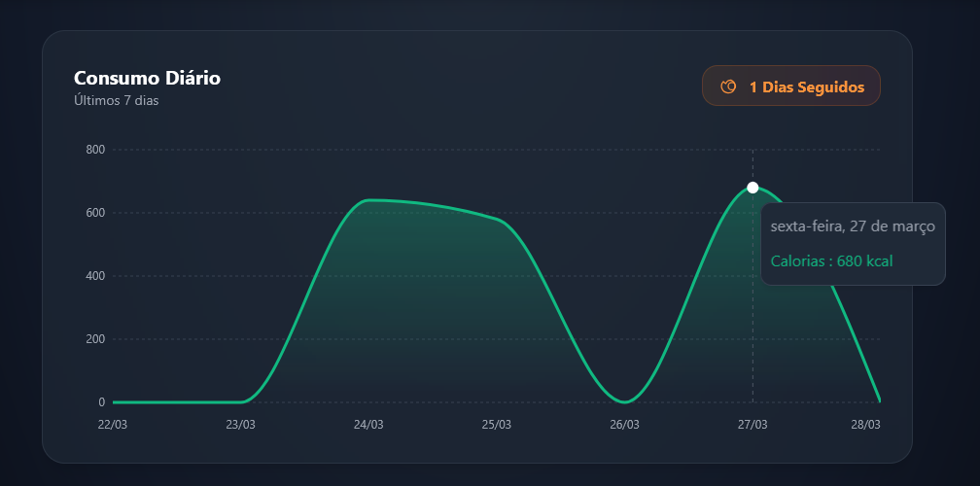
Task: Click the 24/03 date on the x-axis
Action: tap(368, 425)
